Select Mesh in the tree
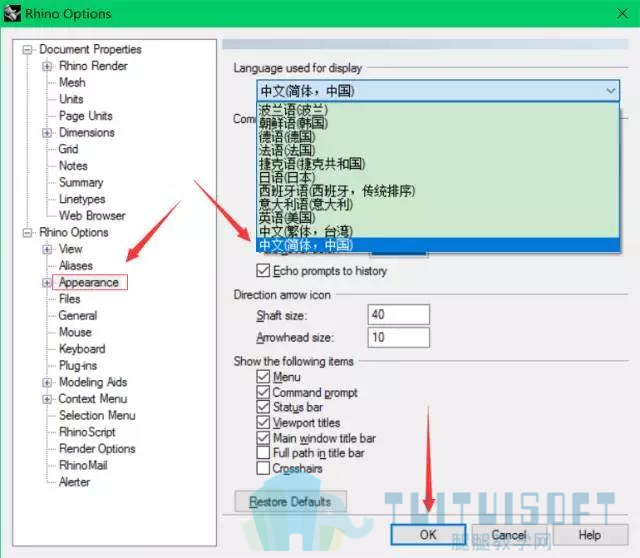Screen dimensions: 640x558 [72, 82]
